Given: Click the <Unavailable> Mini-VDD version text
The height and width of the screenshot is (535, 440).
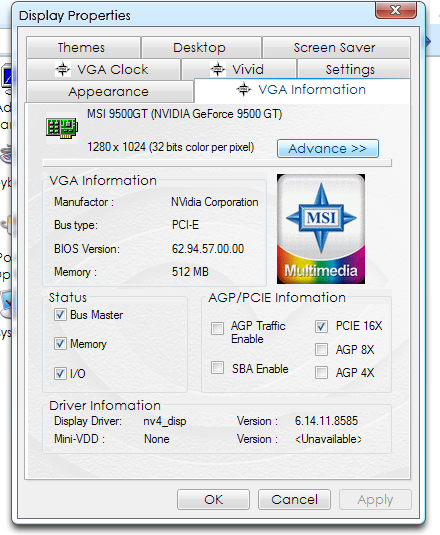Looking at the screenshot, I should (328, 439).
